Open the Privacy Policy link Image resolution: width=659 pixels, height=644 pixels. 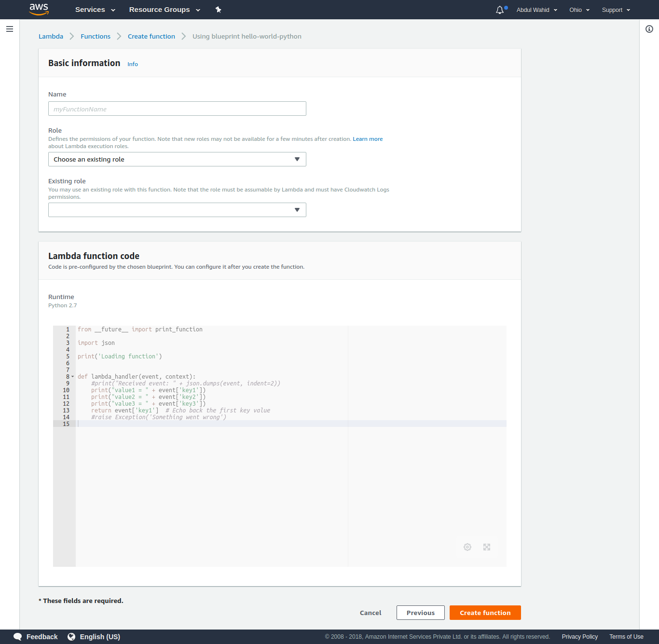coord(580,637)
